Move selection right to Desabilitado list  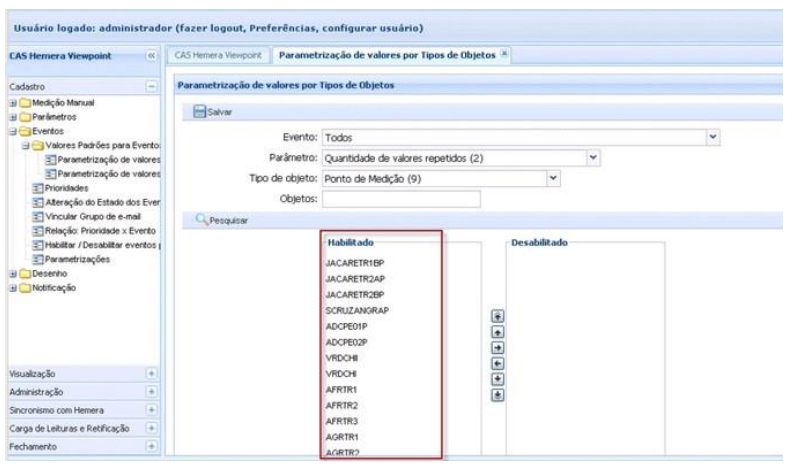coord(499,346)
